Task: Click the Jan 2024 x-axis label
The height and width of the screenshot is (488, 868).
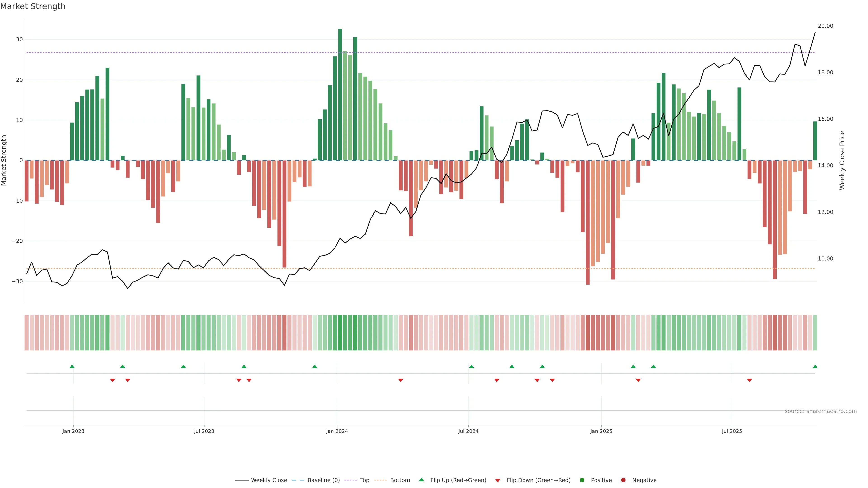Action: coord(337,431)
